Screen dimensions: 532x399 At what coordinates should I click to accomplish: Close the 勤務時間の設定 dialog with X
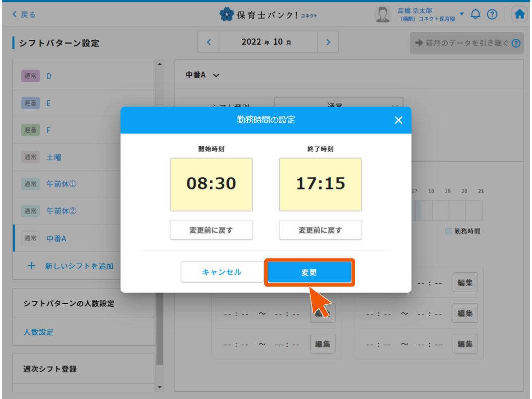[x=398, y=120]
